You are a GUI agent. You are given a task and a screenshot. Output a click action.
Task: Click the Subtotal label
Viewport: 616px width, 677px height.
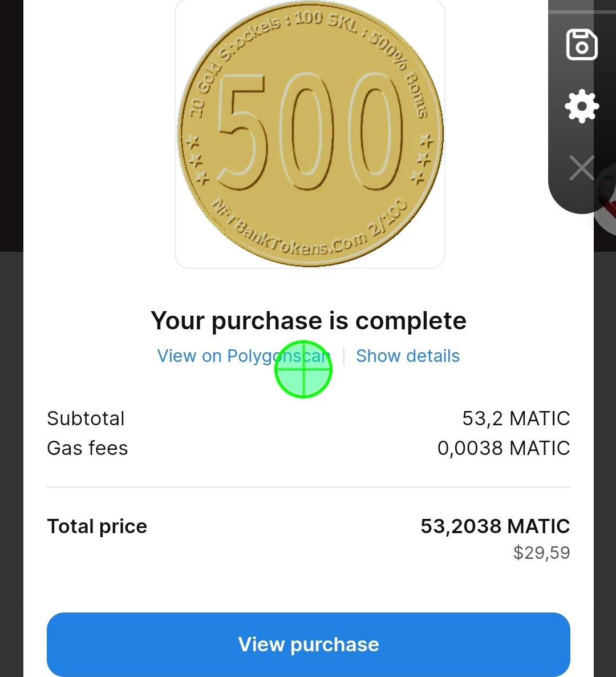(x=86, y=418)
